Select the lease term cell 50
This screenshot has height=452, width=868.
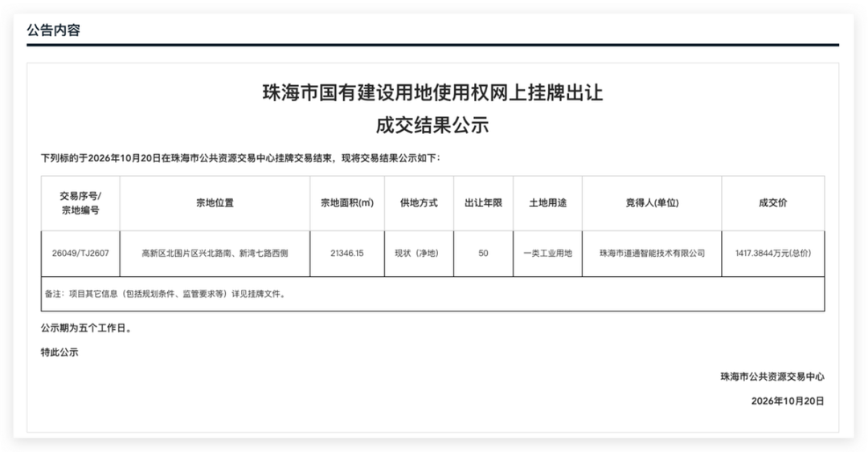(483, 254)
